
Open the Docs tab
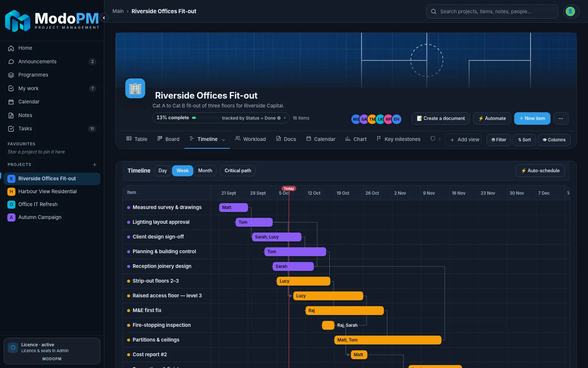click(286, 139)
